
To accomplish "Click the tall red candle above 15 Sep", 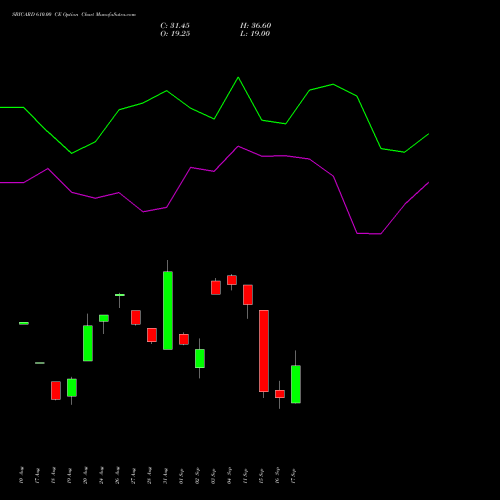I will click(x=264, y=351).
